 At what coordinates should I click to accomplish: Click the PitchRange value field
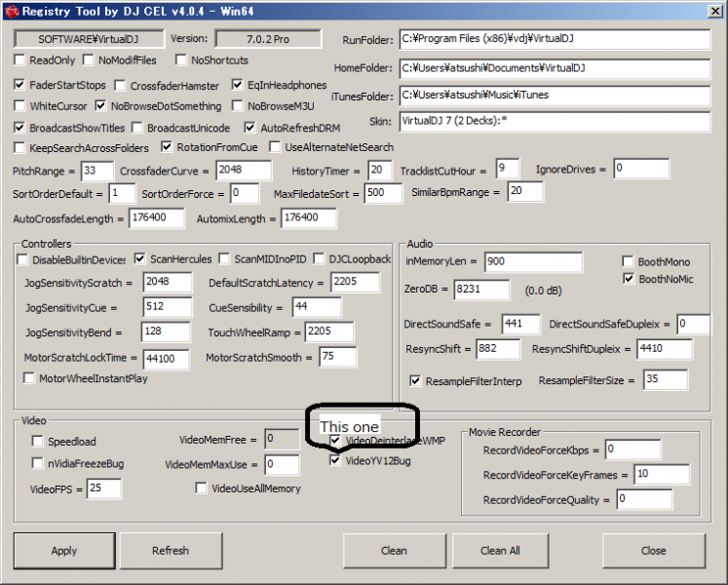(97, 171)
